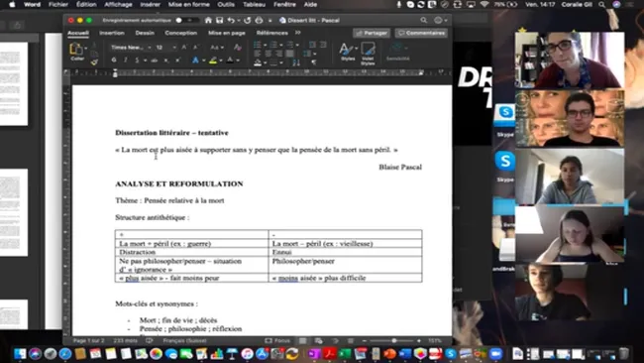The width and height of the screenshot is (644, 363).
Task: Click the redo icon in title bar
Action: point(248,20)
